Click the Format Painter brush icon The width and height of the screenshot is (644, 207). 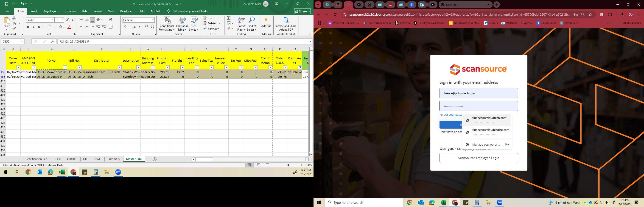14,29
